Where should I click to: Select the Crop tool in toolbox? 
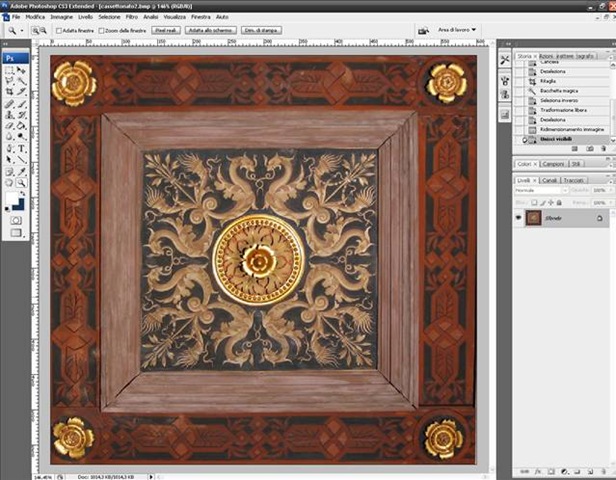(10, 92)
